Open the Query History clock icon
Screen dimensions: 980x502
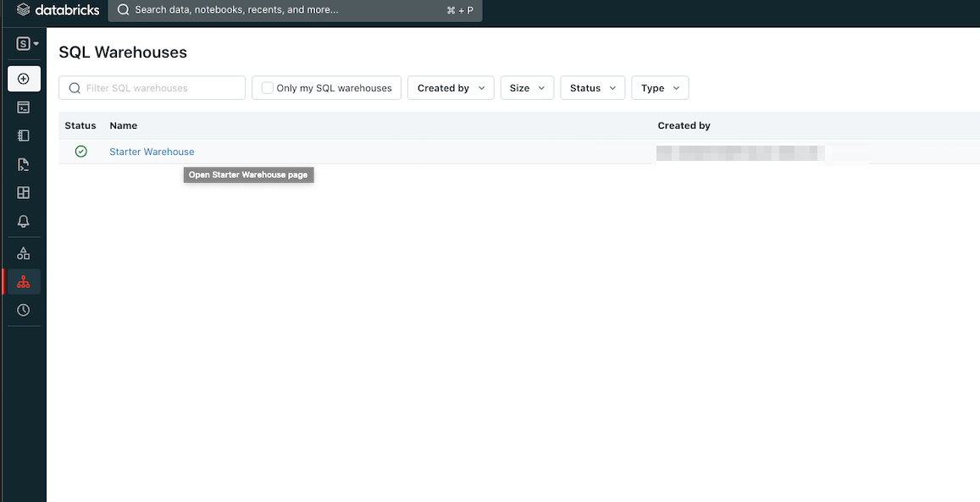24,310
